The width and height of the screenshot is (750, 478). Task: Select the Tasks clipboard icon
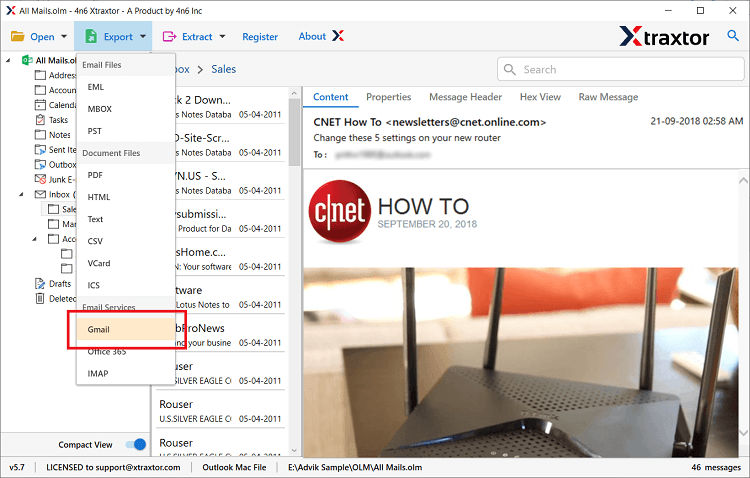click(x=40, y=120)
